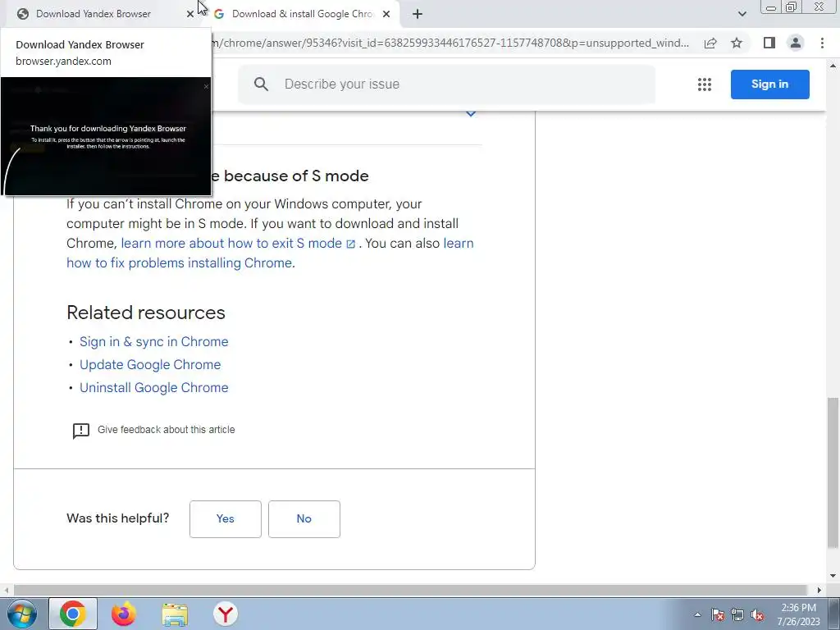Launch Firefox from the taskbar
The width and height of the screenshot is (840, 630).
point(124,614)
